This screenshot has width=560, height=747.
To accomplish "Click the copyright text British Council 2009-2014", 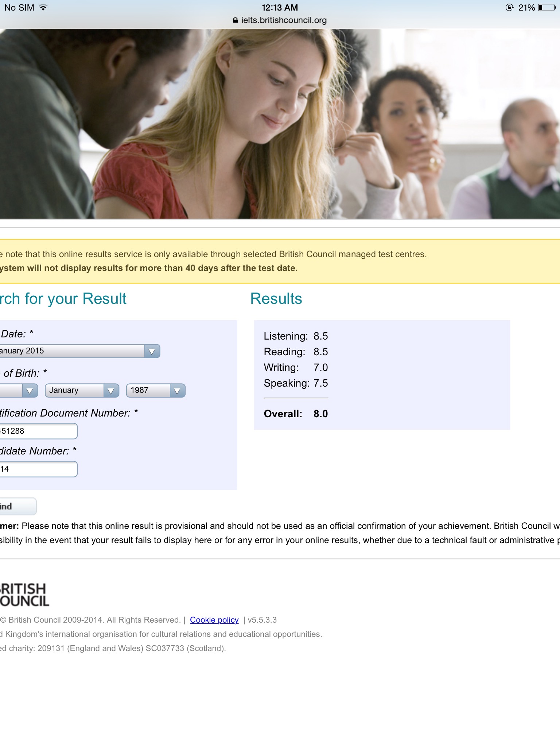I will [90, 620].
